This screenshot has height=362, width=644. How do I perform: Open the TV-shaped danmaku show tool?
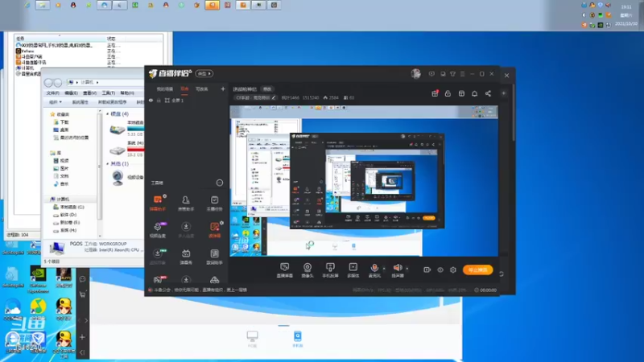tap(186, 256)
